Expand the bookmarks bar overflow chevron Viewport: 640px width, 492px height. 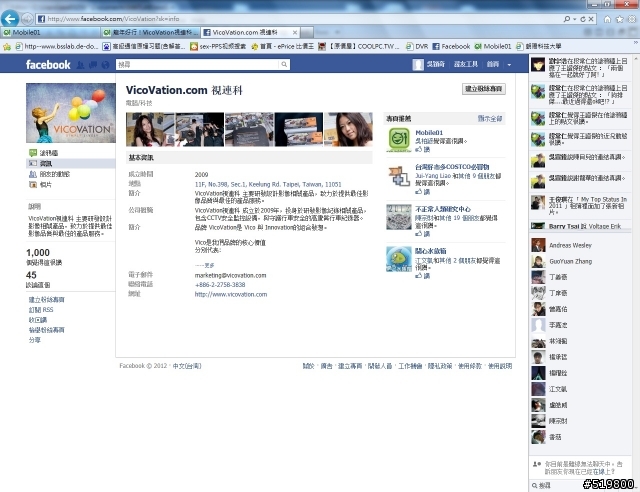636,42
